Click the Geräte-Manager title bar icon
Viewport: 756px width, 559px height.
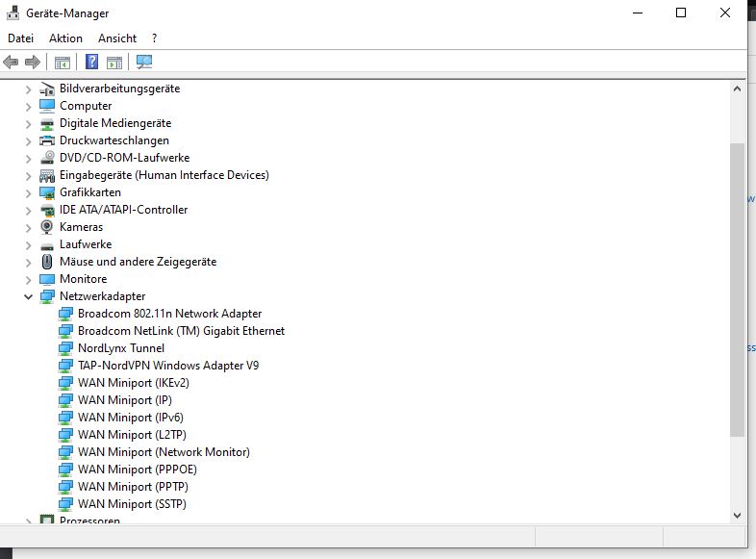(x=13, y=13)
